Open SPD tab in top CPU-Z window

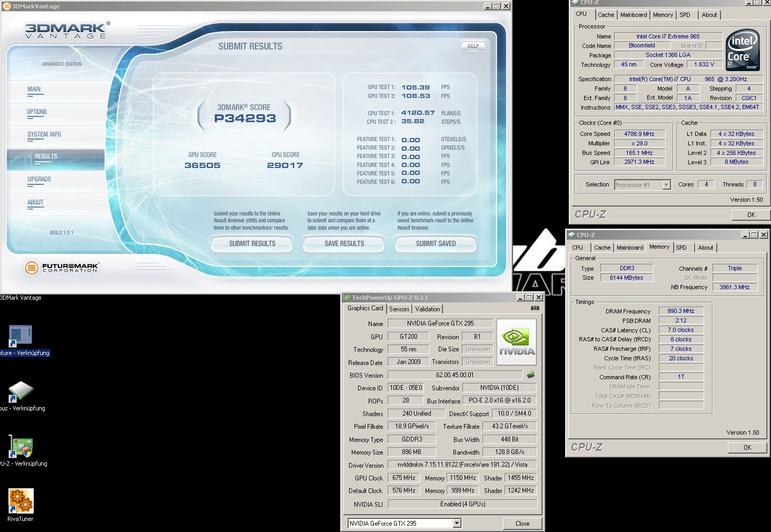pos(685,15)
